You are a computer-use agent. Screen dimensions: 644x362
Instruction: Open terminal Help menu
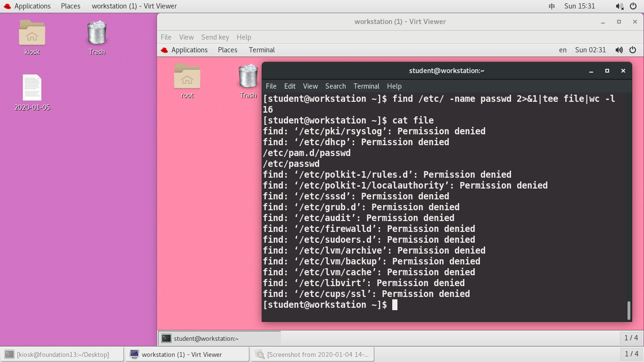click(x=394, y=86)
